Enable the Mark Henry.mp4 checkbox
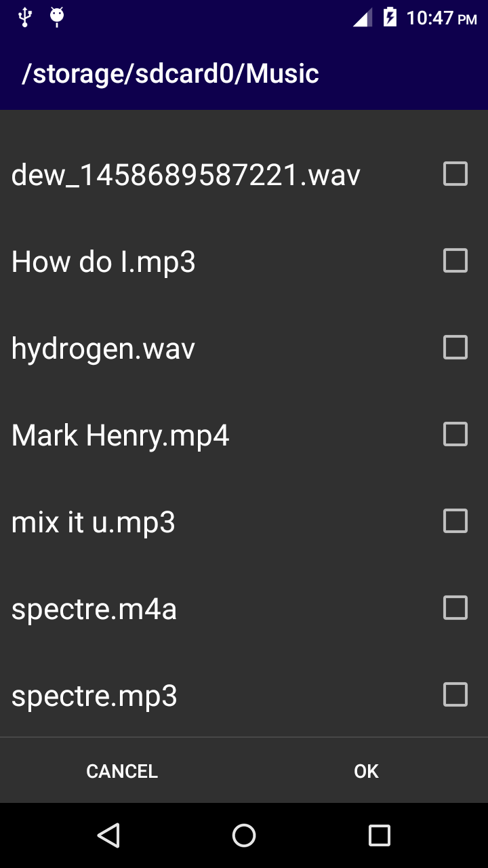 [x=455, y=434]
